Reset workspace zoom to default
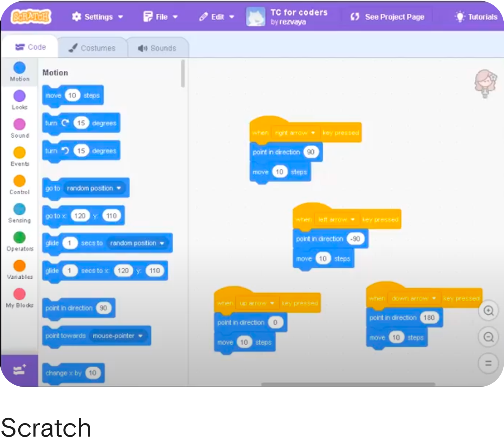 click(x=488, y=363)
